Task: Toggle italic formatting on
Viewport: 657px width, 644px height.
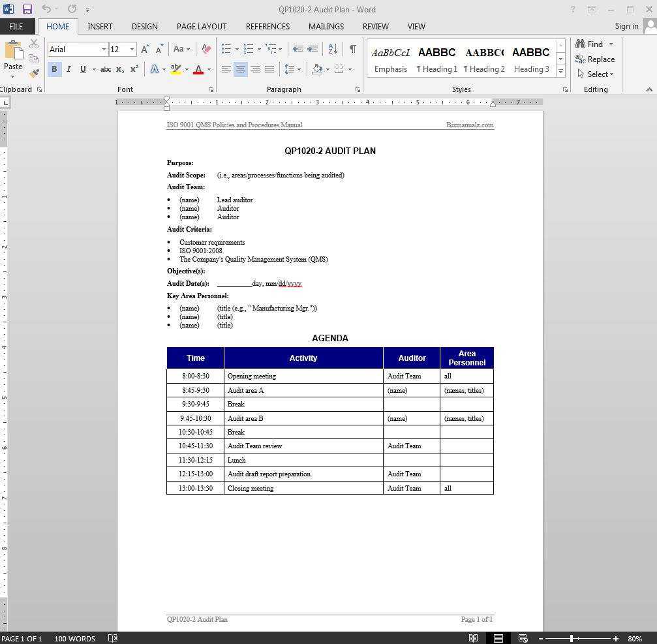Action: [69, 69]
